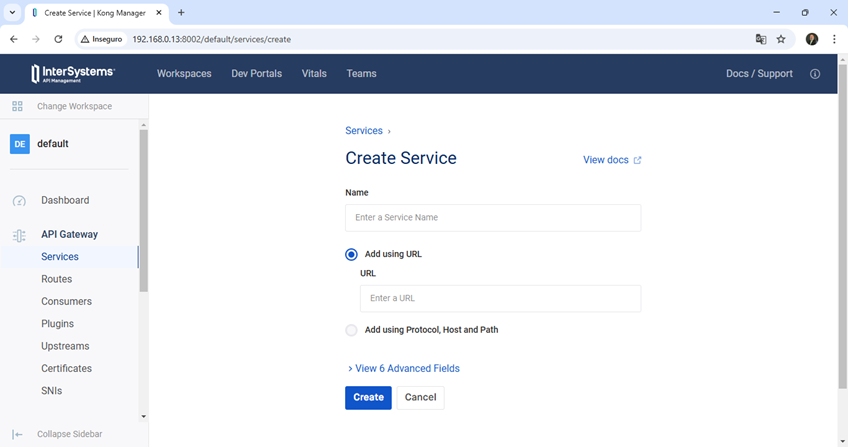Click the info circle icon in header
Screen dimensions: 848x447
[815, 74]
